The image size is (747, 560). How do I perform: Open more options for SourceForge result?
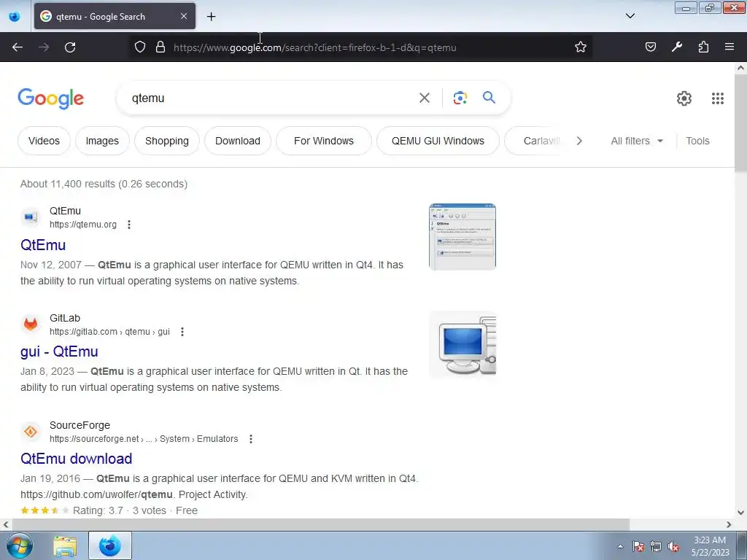tap(251, 438)
